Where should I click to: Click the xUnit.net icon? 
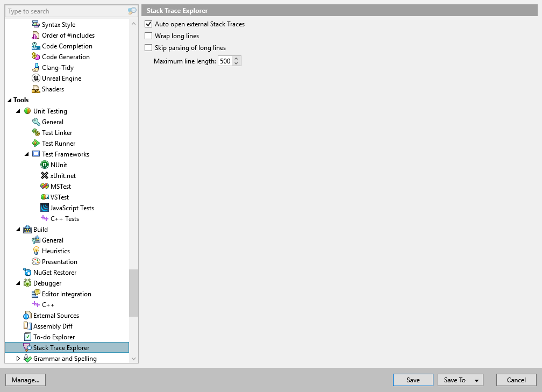point(45,175)
